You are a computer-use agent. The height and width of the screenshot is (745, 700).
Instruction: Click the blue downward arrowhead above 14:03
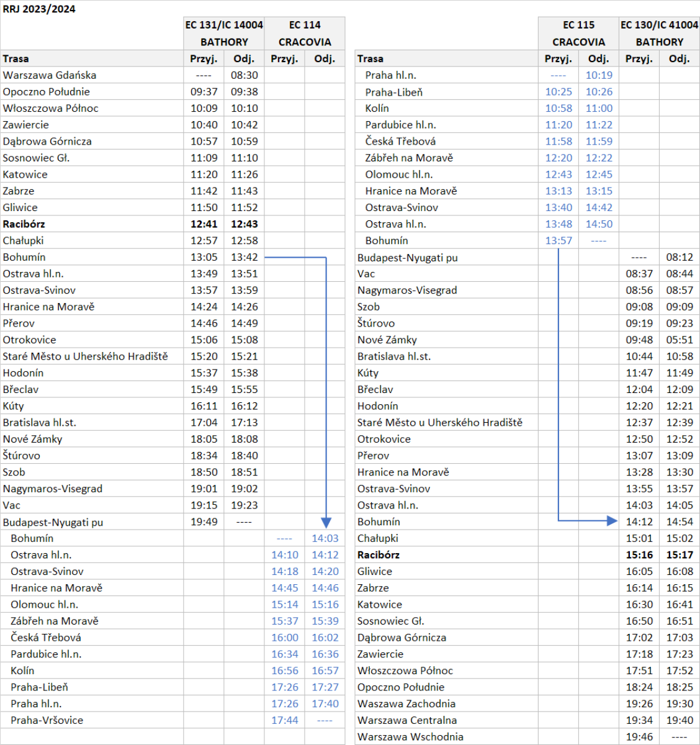(326, 523)
